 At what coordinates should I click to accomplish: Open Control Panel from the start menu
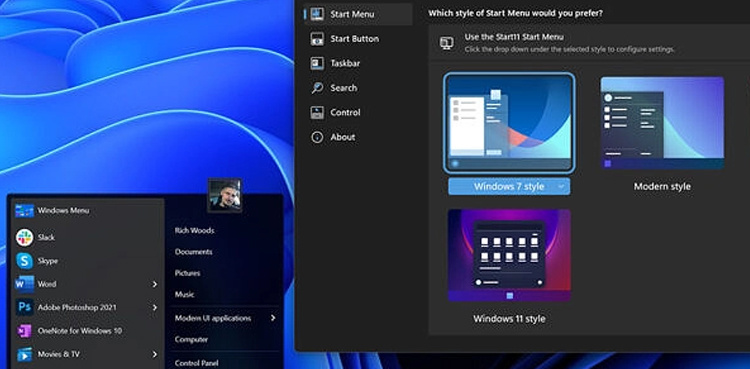(197, 363)
